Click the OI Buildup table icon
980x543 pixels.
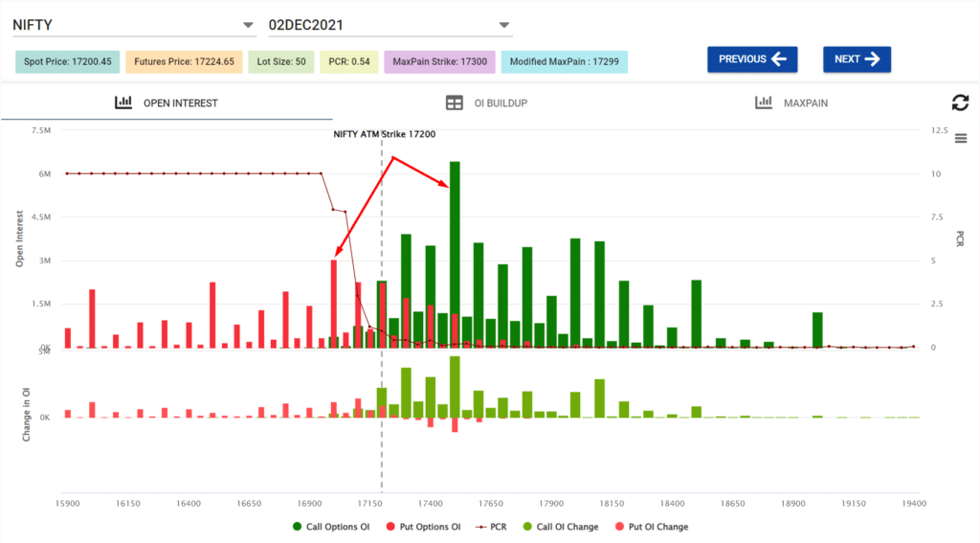coord(455,102)
